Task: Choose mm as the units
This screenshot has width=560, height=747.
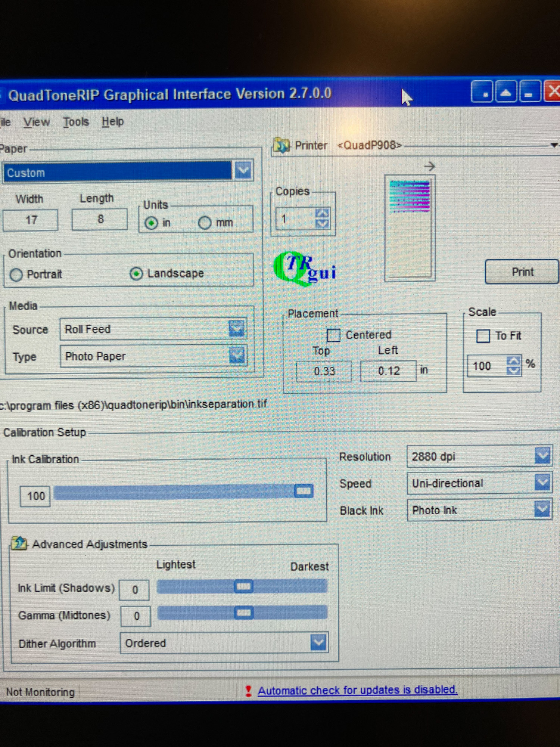Action: [205, 223]
